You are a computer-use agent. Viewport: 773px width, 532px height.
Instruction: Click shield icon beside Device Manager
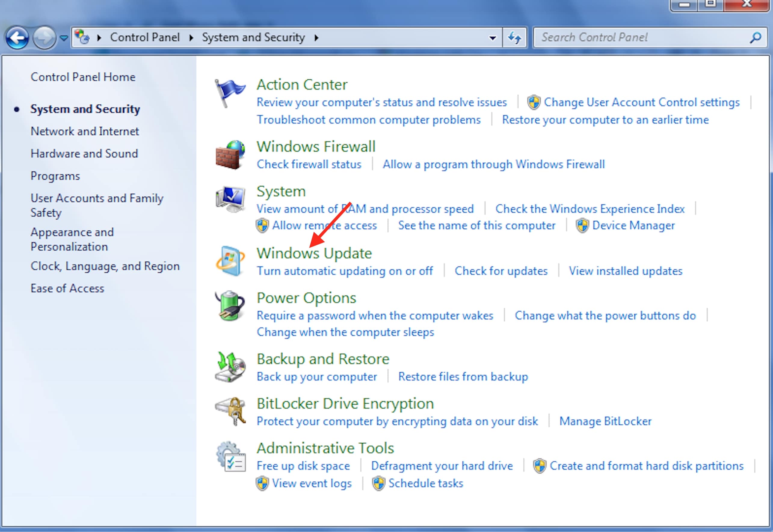[582, 226]
